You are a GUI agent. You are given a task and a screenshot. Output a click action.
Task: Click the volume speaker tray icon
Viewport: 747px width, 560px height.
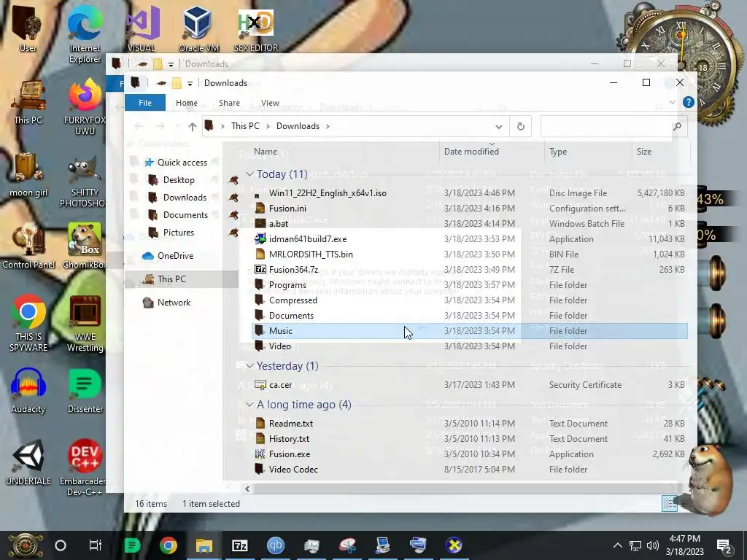pyautogui.click(x=653, y=545)
